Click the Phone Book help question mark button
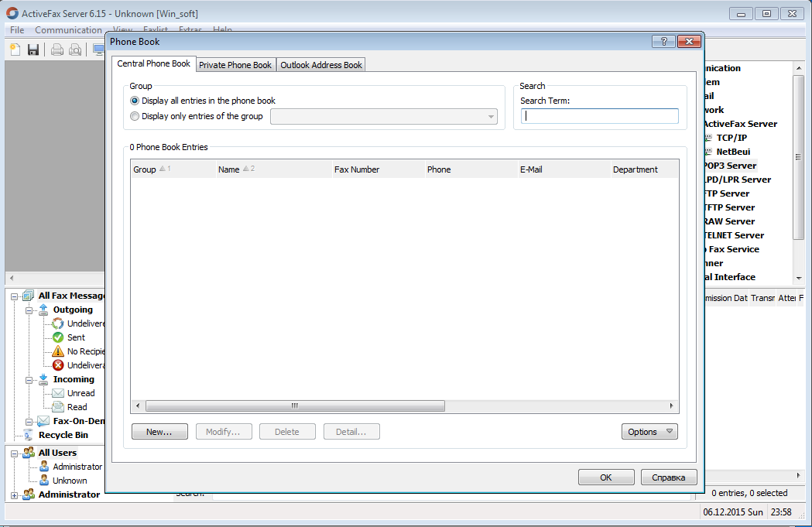 pyautogui.click(x=663, y=42)
